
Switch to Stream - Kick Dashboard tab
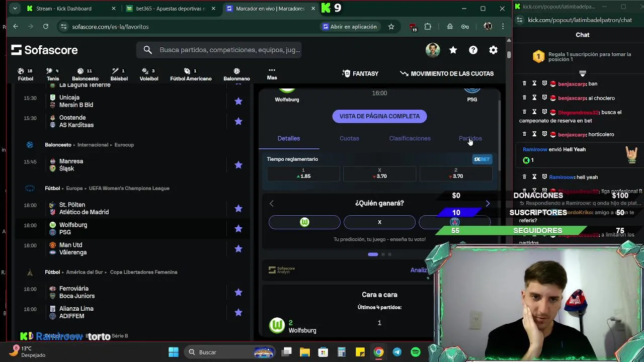(x=71, y=9)
